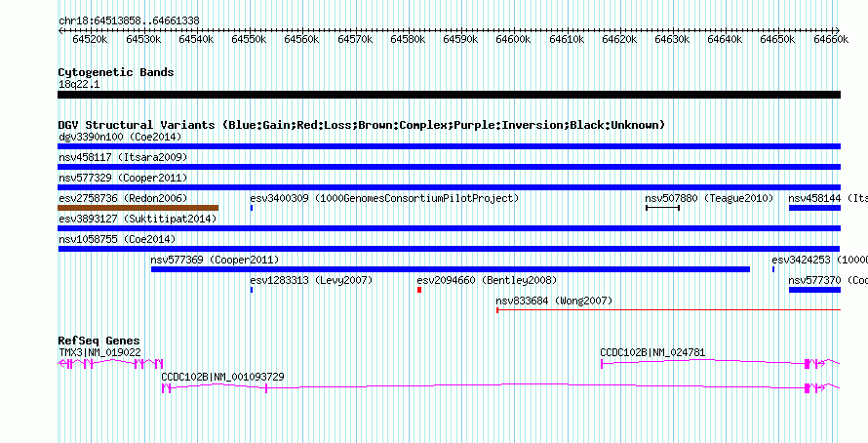Click the blue bar under nsv458144

[x=815, y=208]
